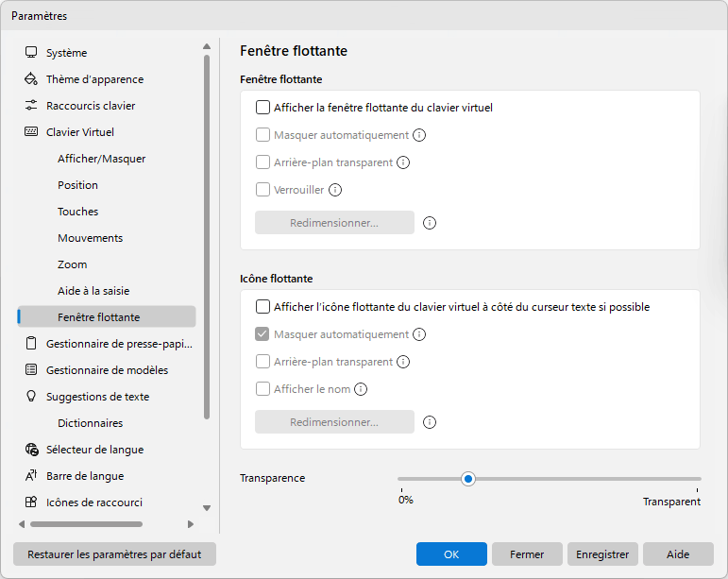Click Restaurer les paramètres par défaut

click(x=114, y=553)
